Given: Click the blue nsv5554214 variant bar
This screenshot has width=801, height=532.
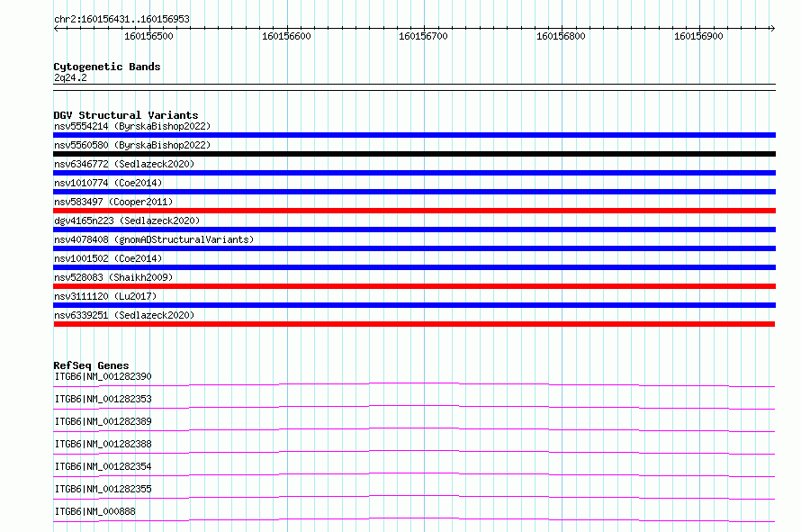Looking at the screenshot, I should [414, 135].
